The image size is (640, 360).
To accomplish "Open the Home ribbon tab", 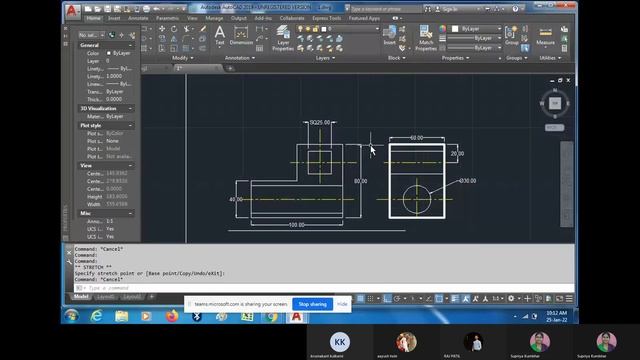I will pyautogui.click(x=93, y=18).
